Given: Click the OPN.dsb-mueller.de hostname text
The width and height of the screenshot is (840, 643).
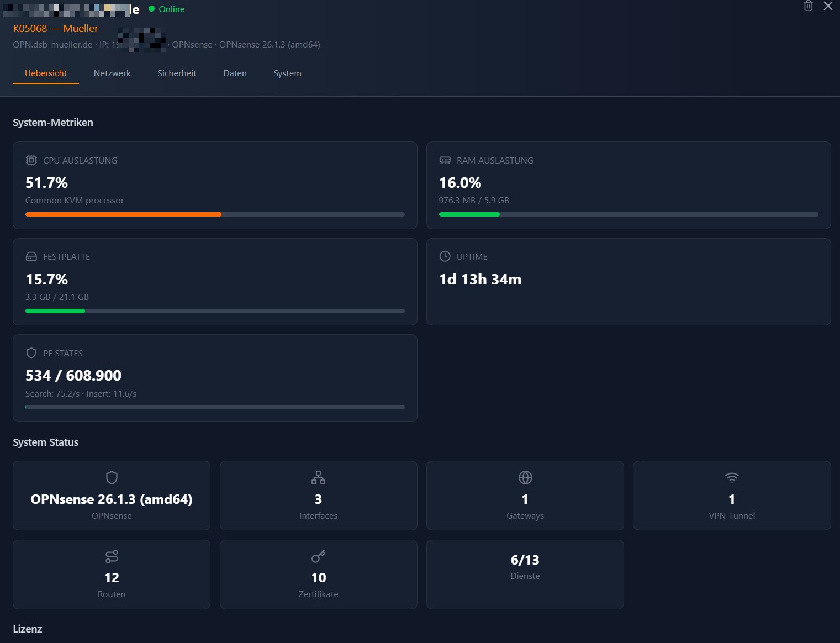Looking at the screenshot, I should 52,45.
